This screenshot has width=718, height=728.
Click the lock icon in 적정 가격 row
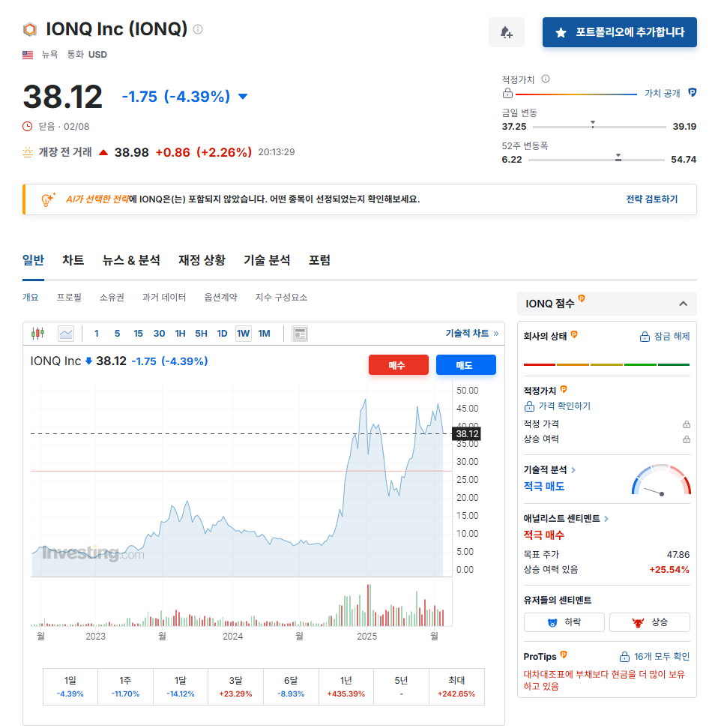(x=687, y=424)
